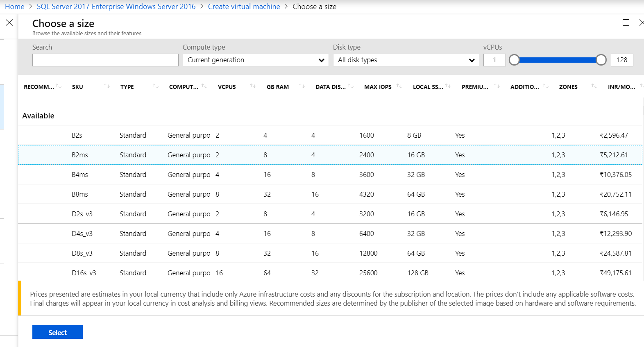This screenshot has height=347, width=644.
Task: Click the GB RAM sort arrows
Action: [x=302, y=86]
